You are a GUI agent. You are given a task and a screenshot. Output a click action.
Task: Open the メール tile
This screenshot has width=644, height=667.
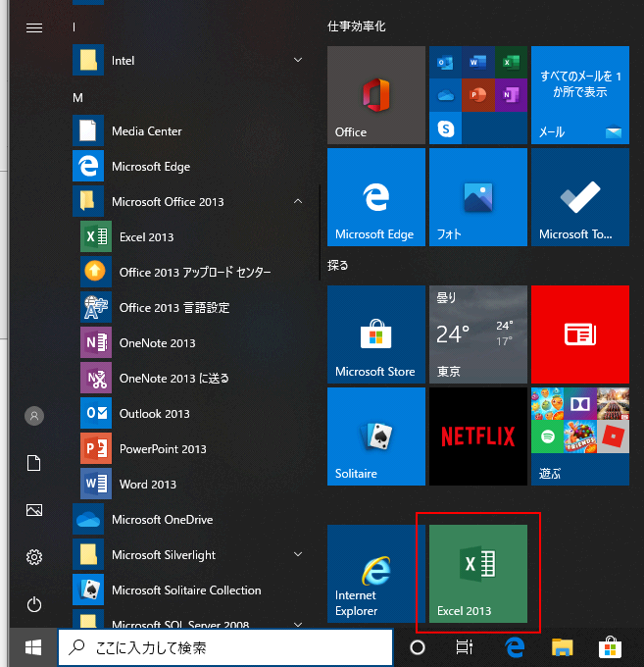(x=580, y=95)
